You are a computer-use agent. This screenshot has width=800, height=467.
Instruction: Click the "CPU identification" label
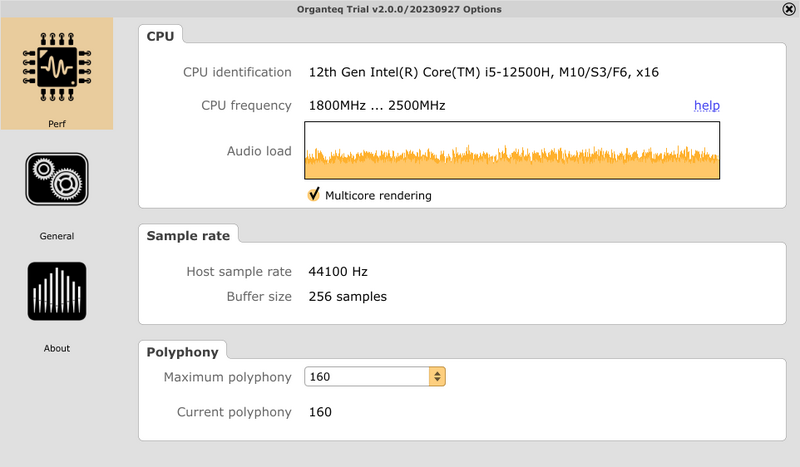coord(237,72)
